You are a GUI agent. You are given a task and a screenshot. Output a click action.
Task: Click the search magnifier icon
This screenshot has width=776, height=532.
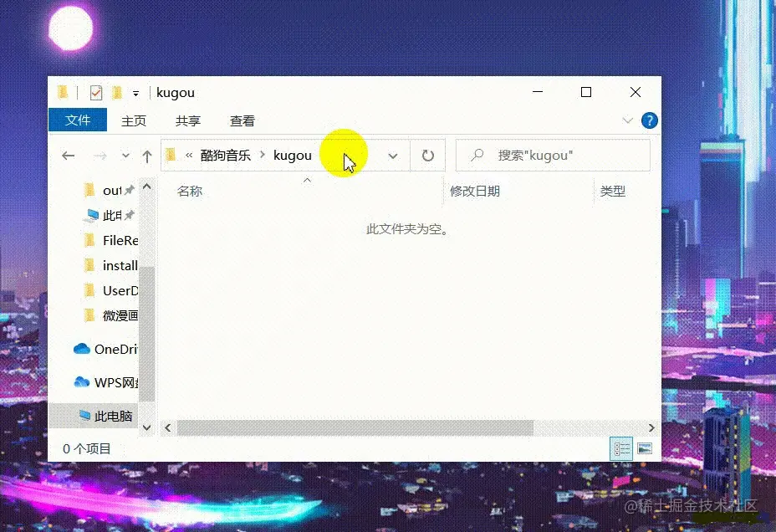coord(477,156)
